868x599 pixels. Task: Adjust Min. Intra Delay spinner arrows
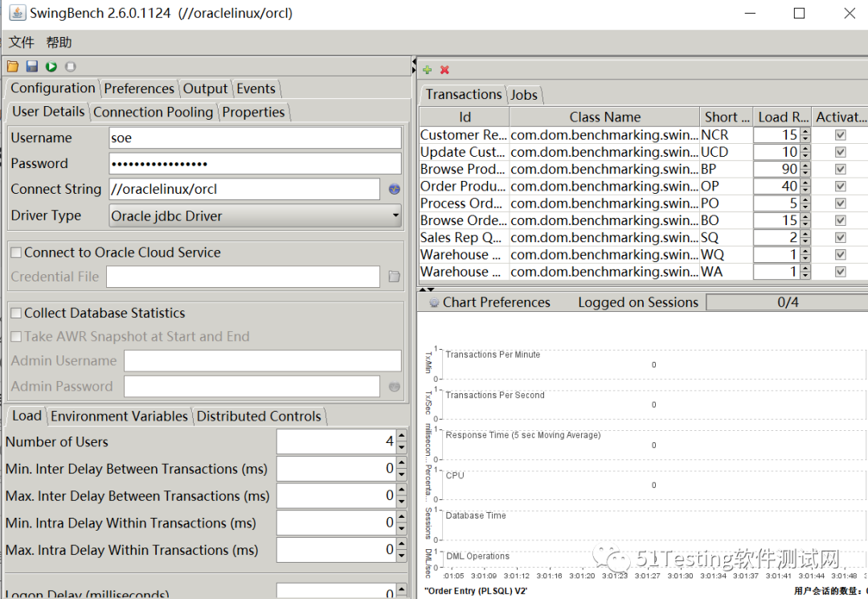[402, 523]
